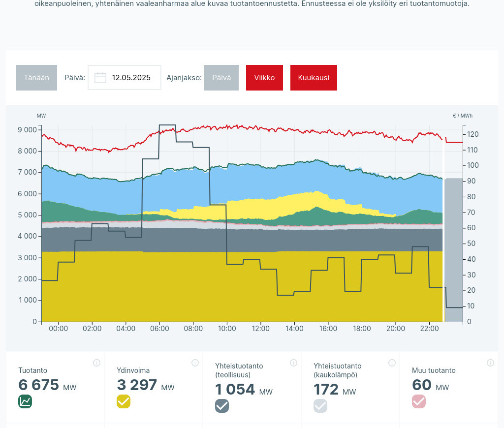Show info for Yhteistuotanto (kaukolämpö)
The width and height of the screenshot is (504, 428).
pyautogui.click(x=392, y=363)
